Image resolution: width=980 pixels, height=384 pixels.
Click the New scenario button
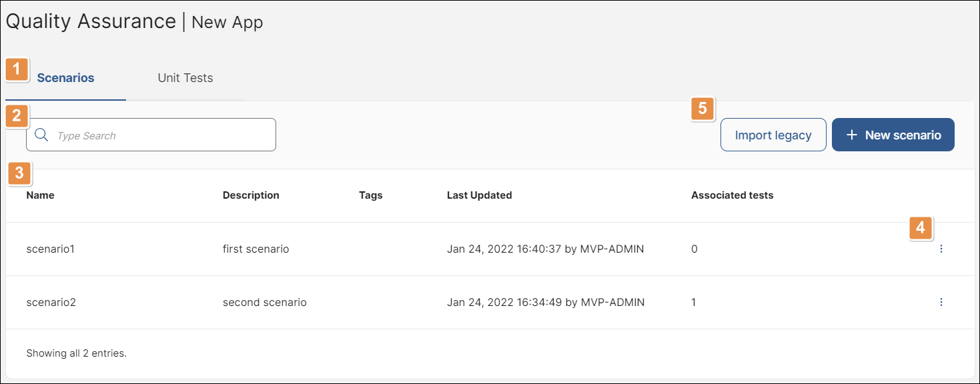[x=893, y=135]
